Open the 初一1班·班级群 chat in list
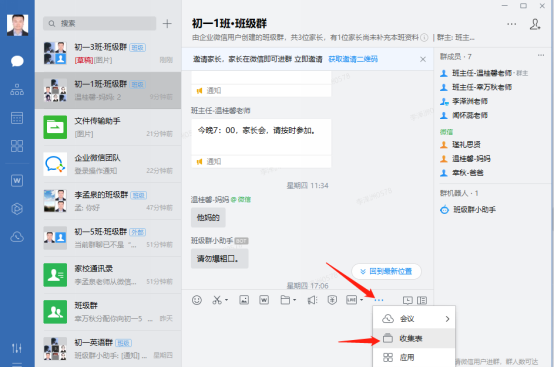The height and width of the screenshot is (368, 554). click(x=108, y=90)
